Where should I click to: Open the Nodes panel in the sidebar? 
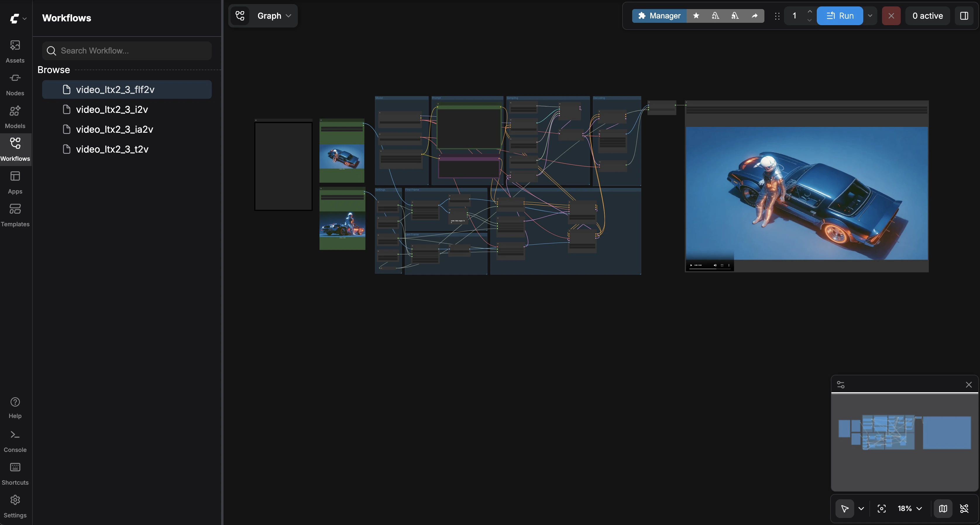tap(15, 83)
